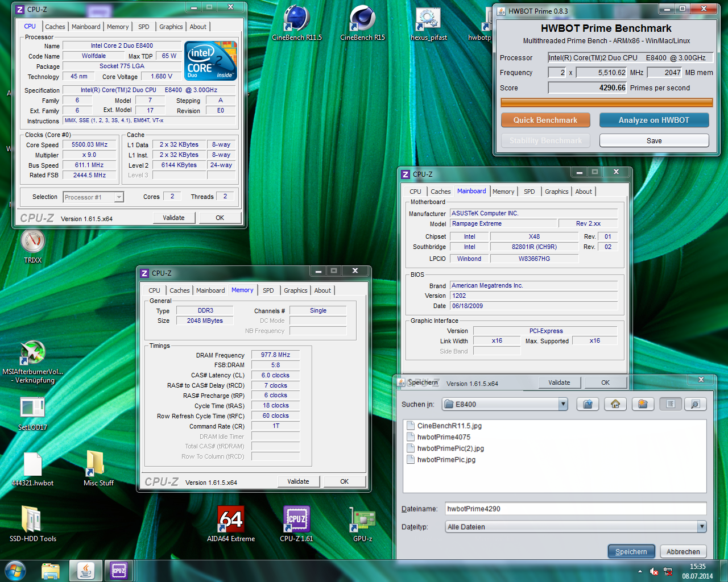Select hwbotPrimePic(2).jpg in file list
The height and width of the screenshot is (582, 728).
tap(445, 448)
